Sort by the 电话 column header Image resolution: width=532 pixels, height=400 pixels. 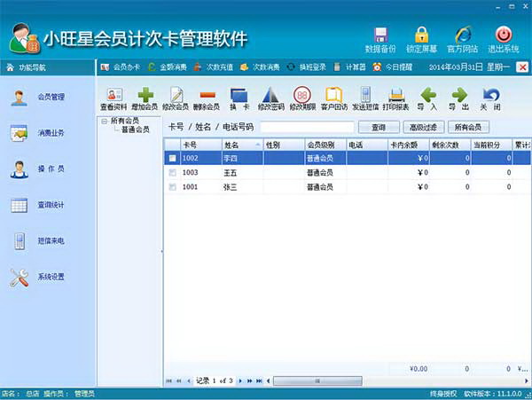click(x=367, y=145)
